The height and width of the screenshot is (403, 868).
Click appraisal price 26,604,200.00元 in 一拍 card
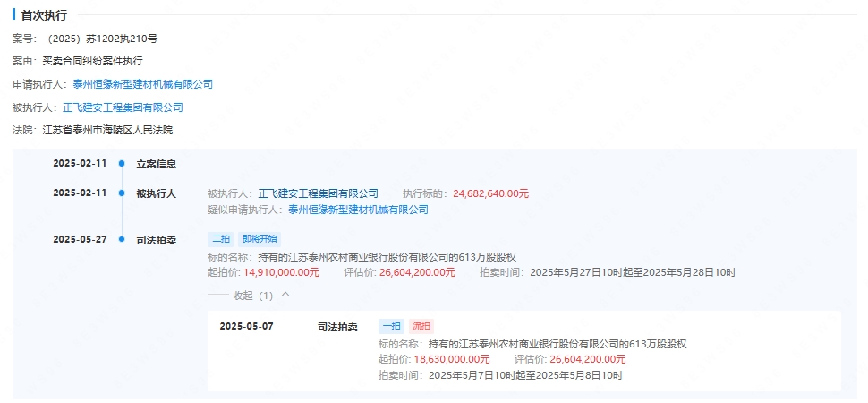coord(588,359)
